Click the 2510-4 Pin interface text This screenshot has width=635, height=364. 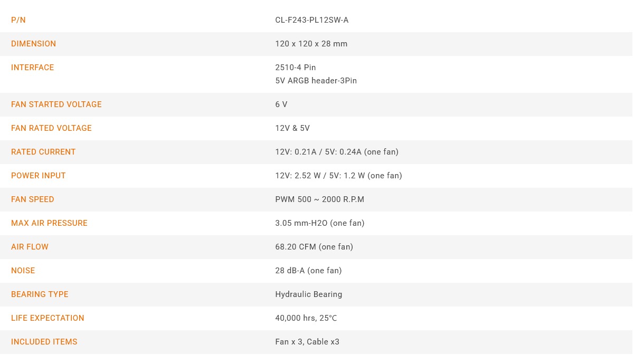tap(296, 68)
